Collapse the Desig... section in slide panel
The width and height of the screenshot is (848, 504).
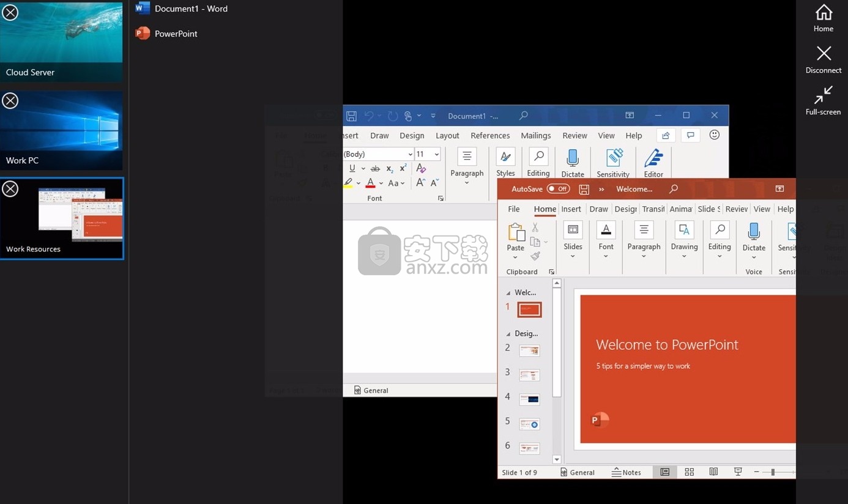(508, 334)
